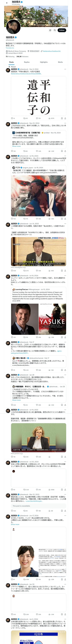
Task: Open more options on the pinned post
Action: coord(65,69)
